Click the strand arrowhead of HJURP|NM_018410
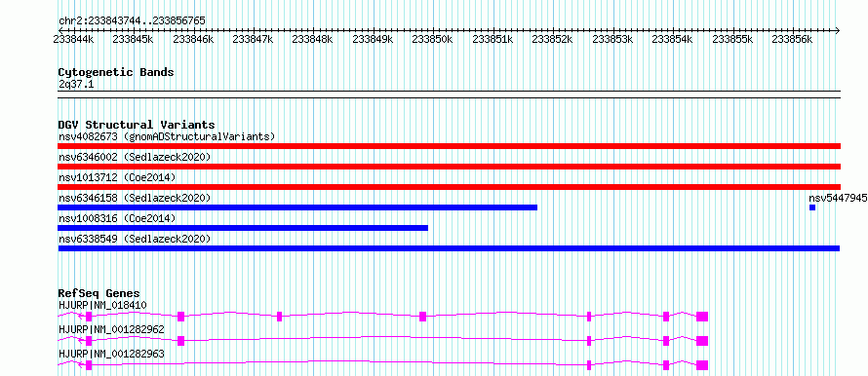Viewport: 868px width, 376px height. click(x=81, y=317)
